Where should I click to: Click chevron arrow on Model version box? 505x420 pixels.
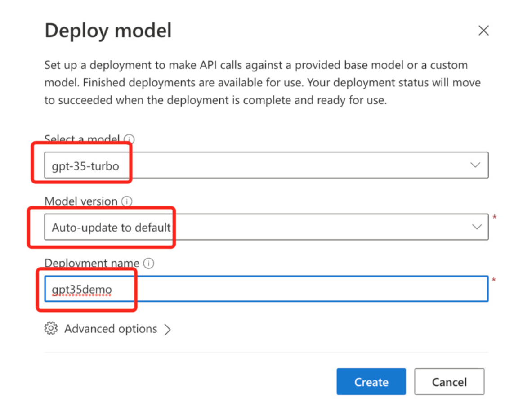[x=477, y=227]
